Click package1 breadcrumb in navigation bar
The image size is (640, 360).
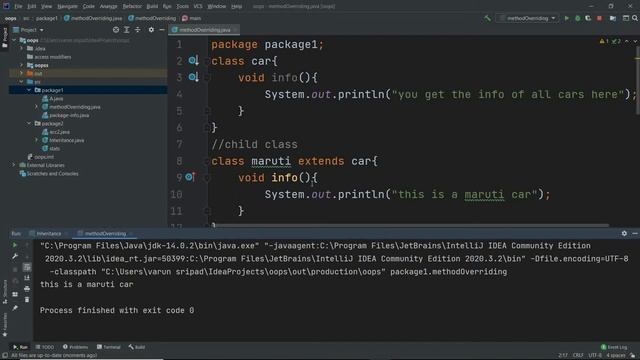pyautogui.click(x=47, y=18)
